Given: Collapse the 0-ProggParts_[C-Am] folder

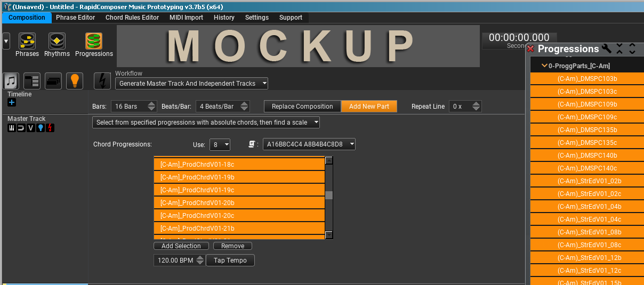Looking at the screenshot, I should tap(545, 66).
